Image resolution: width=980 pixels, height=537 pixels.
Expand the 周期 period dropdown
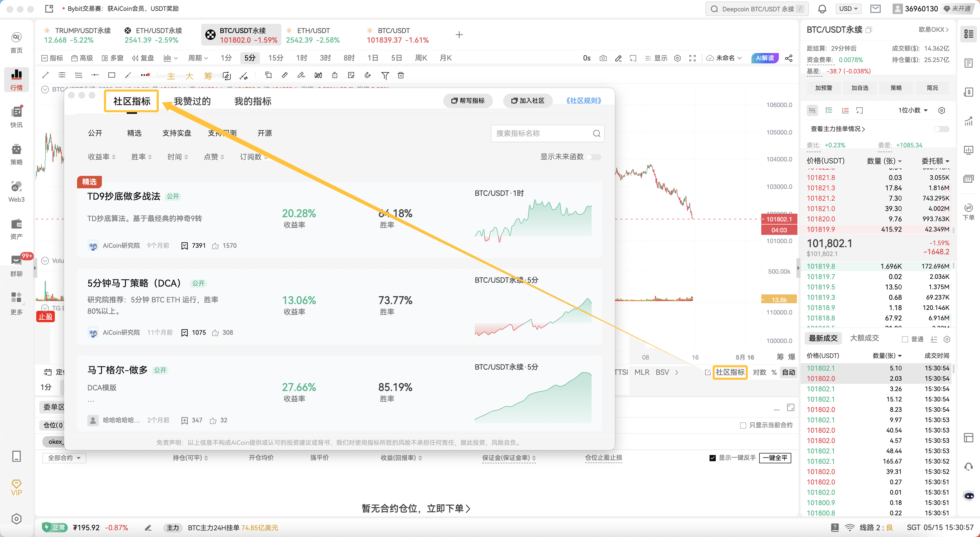[x=198, y=58]
